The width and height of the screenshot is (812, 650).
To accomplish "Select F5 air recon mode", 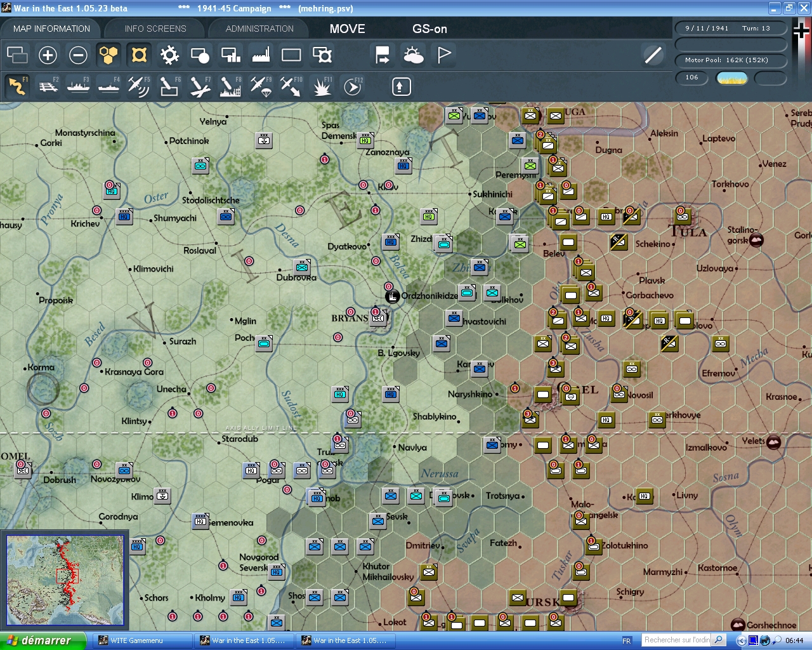I will pyautogui.click(x=138, y=86).
